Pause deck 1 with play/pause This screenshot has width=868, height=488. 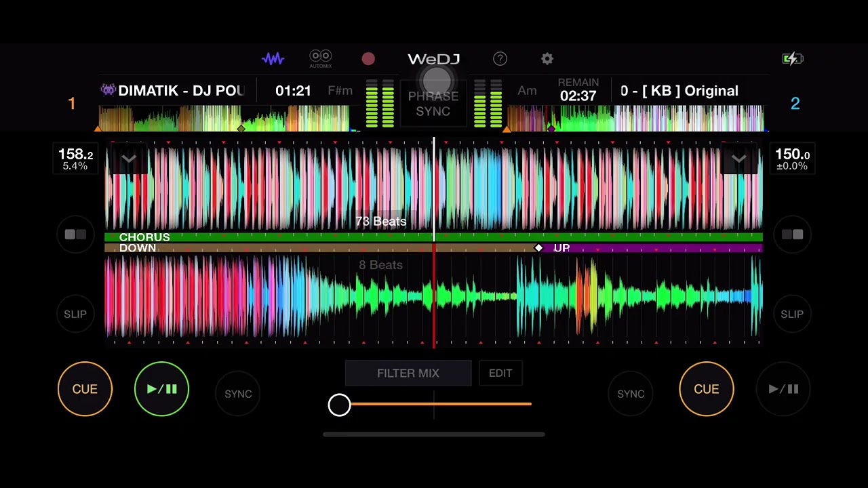click(x=161, y=389)
